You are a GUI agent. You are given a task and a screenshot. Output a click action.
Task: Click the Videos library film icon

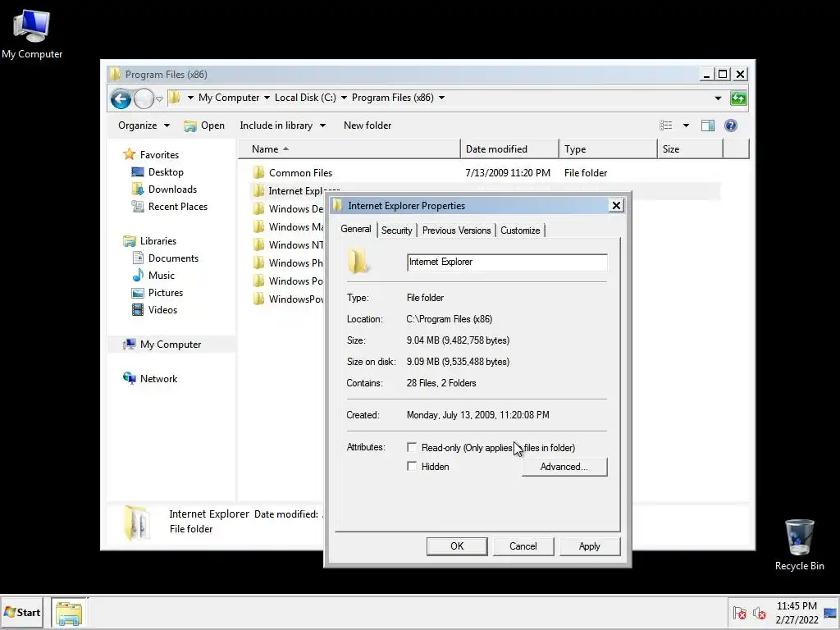138,309
